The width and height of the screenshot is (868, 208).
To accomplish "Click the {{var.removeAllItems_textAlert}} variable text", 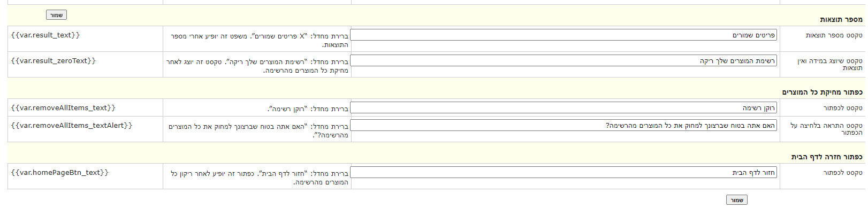I will click(72, 126).
